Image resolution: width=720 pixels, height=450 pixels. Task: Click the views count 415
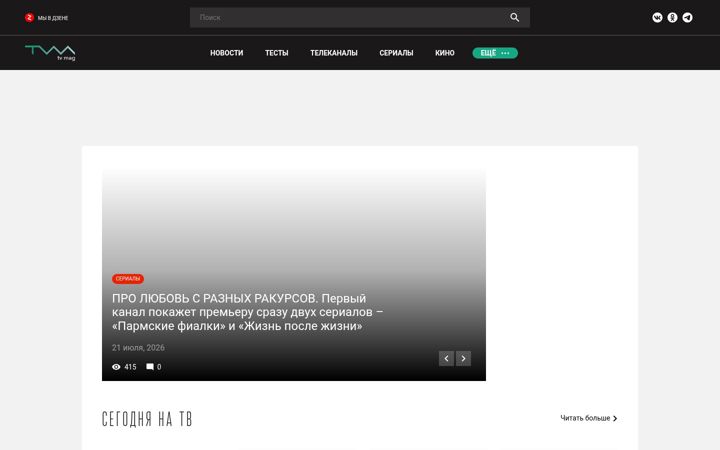pyautogui.click(x=130, y=367)
